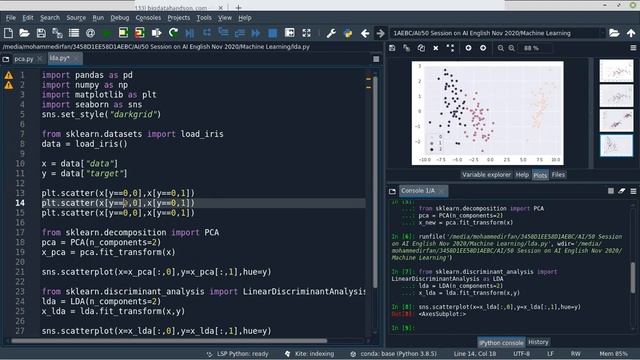The image size is (640, 360).
Task: Save the current file
Action: tap(41, 33)
